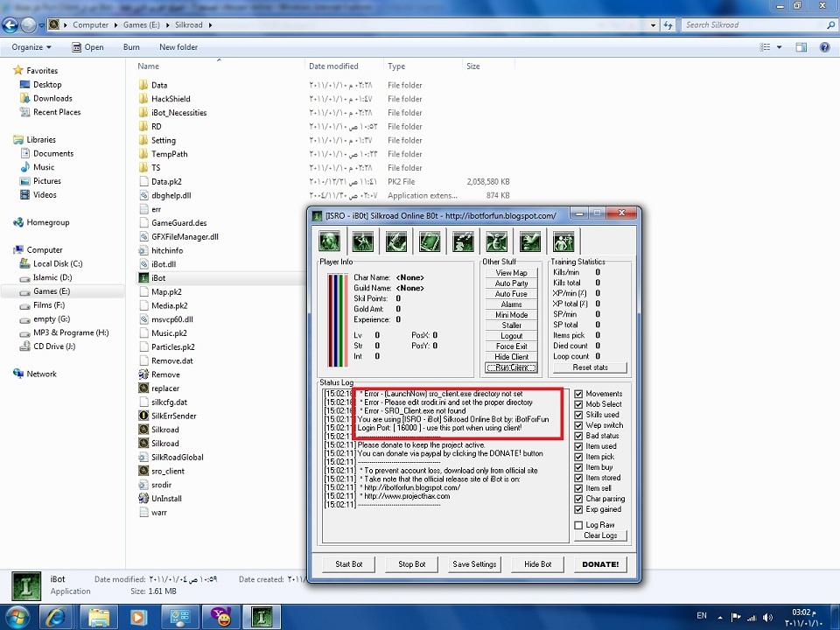
Task: Open recent pages dropdown beside Forward
Action: [x=41, y=24]
